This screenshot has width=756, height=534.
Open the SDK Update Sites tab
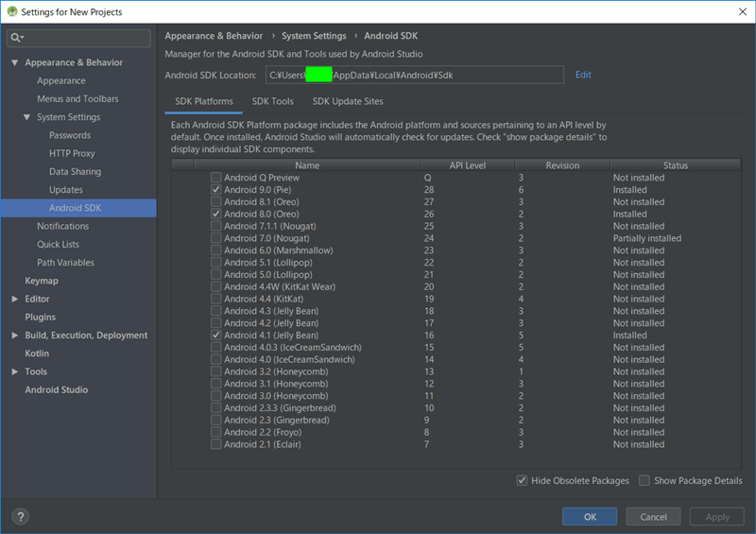(348, 101)
